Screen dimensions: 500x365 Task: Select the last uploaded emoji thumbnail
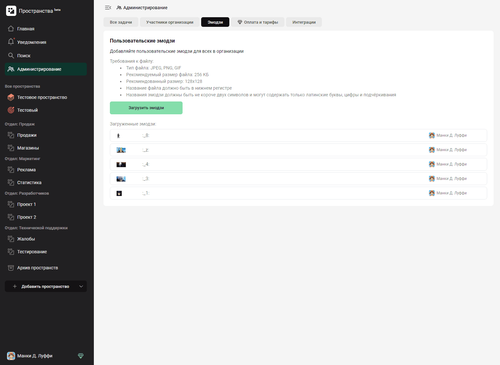coord(119,193)
